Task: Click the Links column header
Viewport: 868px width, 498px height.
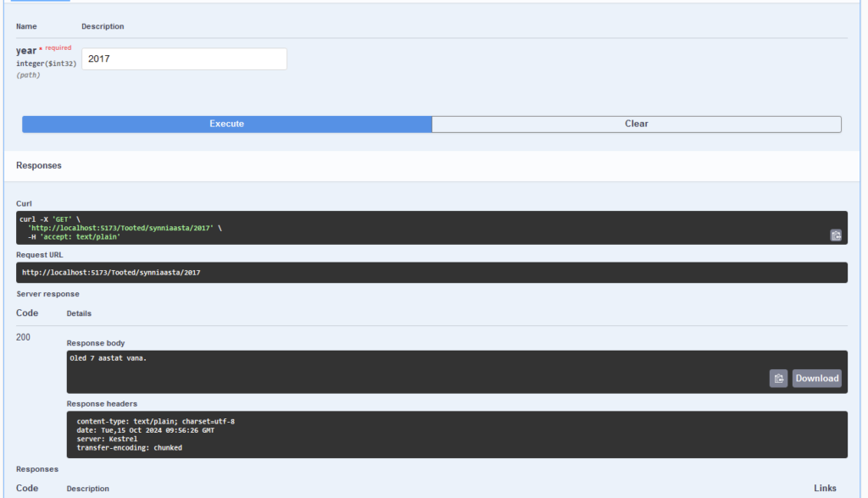Action: (x=825, y=488)
